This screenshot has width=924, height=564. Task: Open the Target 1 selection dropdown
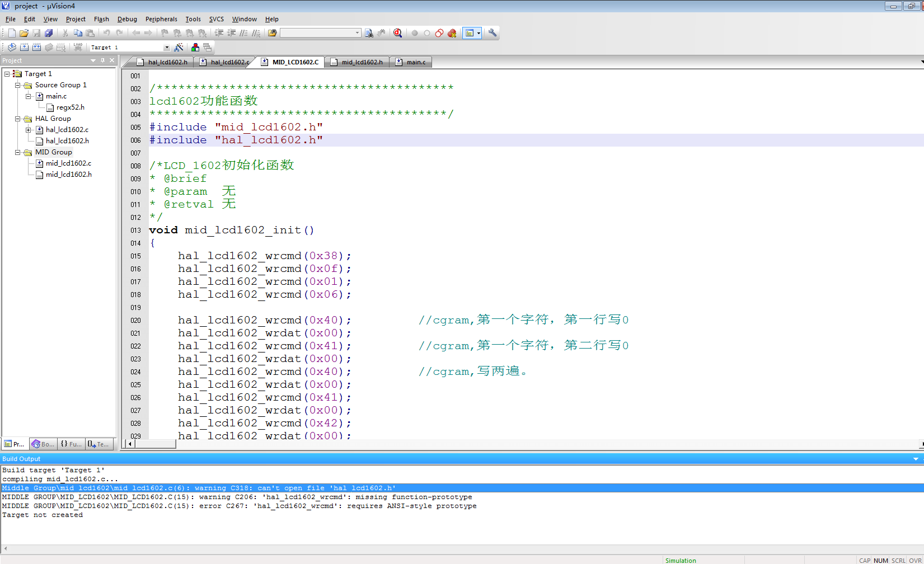click(166, 48)
